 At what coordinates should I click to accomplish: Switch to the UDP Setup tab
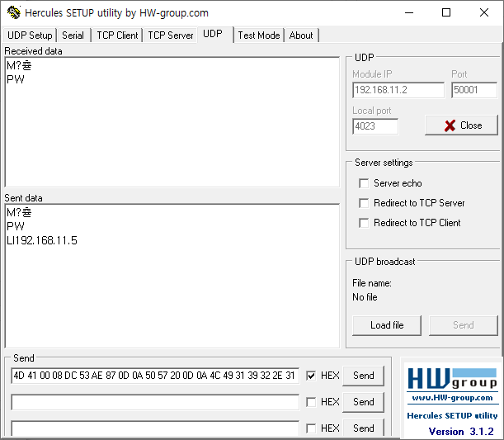click(30, 35)
